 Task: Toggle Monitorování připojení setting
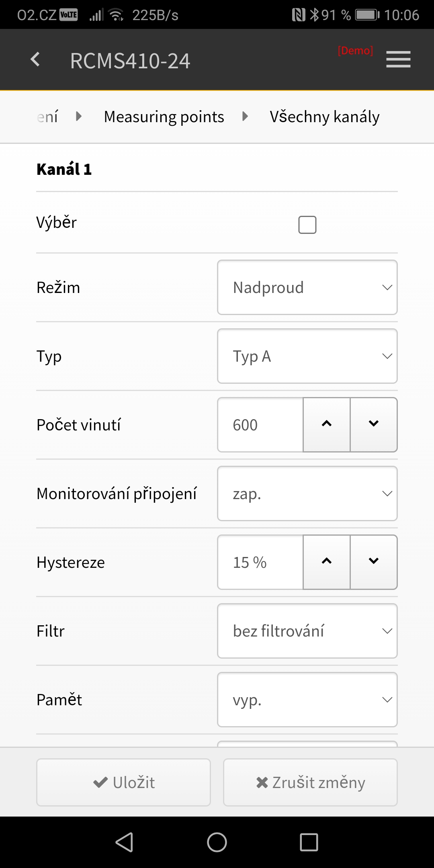point(307,493)
